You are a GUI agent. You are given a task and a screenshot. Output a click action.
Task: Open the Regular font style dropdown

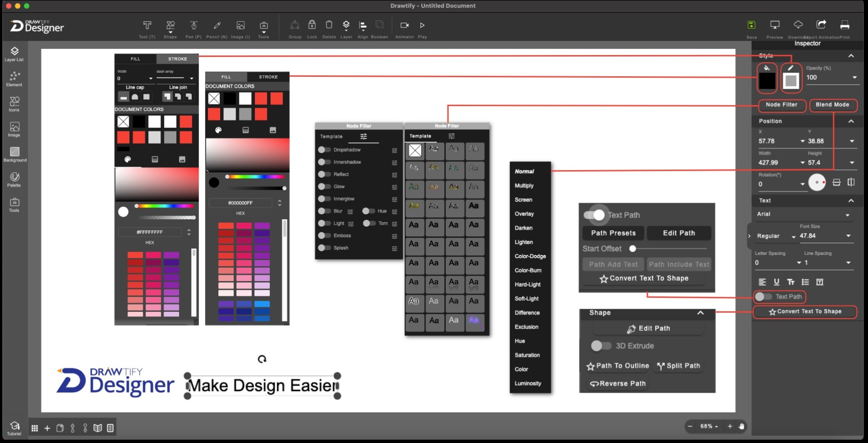(776, 236)
